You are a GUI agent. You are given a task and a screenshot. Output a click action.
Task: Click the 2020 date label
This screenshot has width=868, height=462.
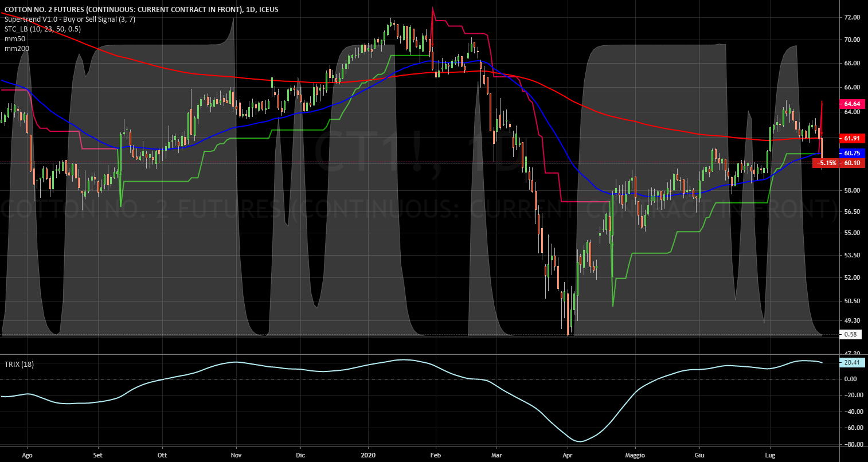(x=367, y=456)
